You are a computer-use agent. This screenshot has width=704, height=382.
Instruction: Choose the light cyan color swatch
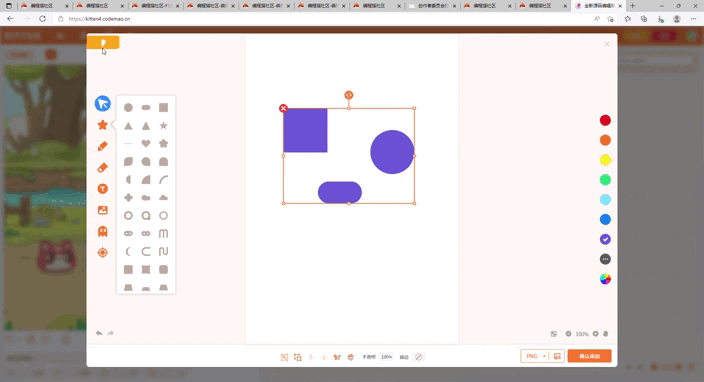tap(605, 200)
